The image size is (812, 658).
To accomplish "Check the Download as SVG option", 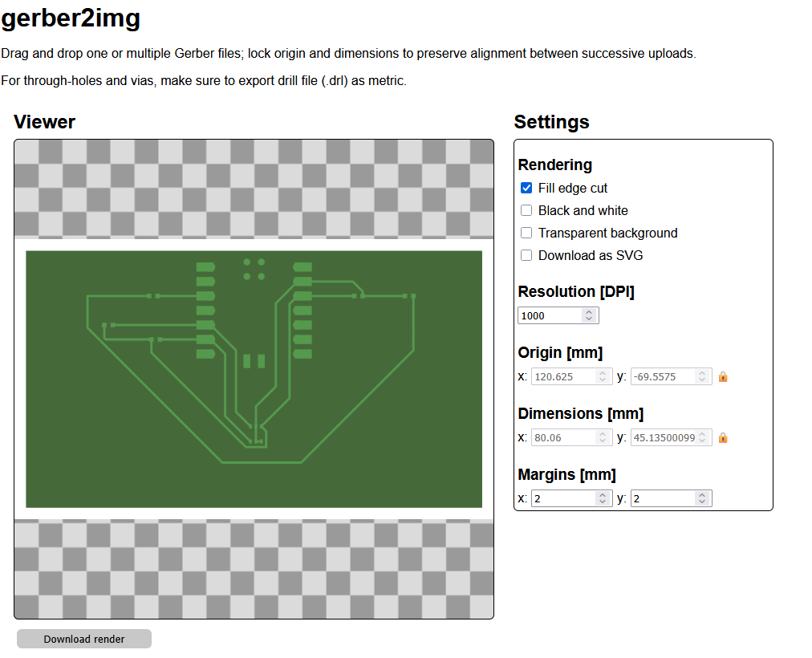I will click(526, 255).
